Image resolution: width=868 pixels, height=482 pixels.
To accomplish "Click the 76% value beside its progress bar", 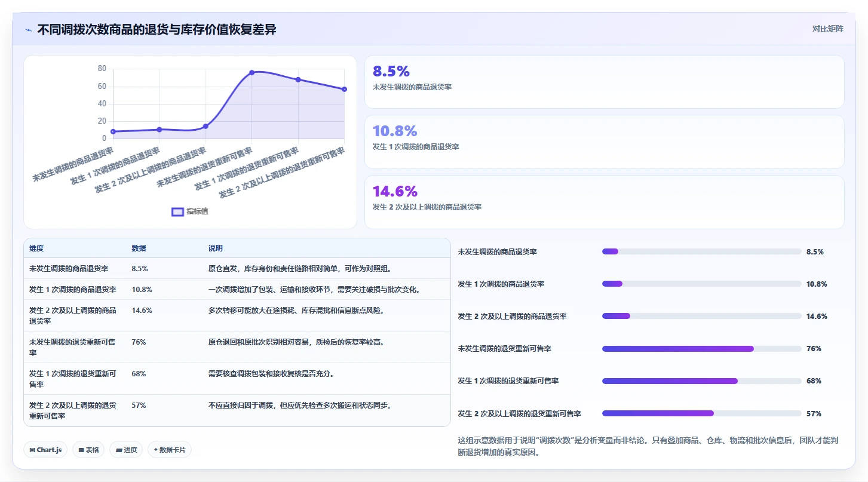I will click(814, 349).
